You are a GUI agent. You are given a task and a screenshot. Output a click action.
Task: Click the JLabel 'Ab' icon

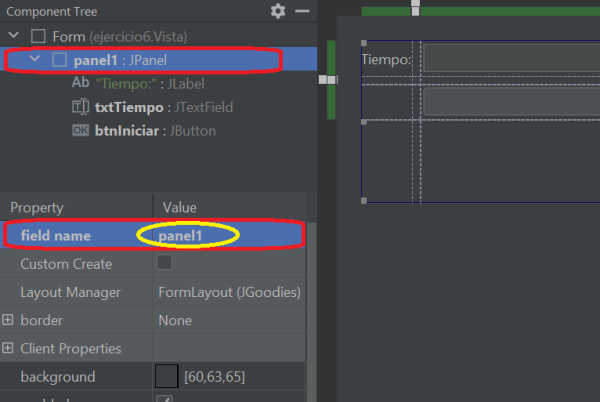coord(81,83)
